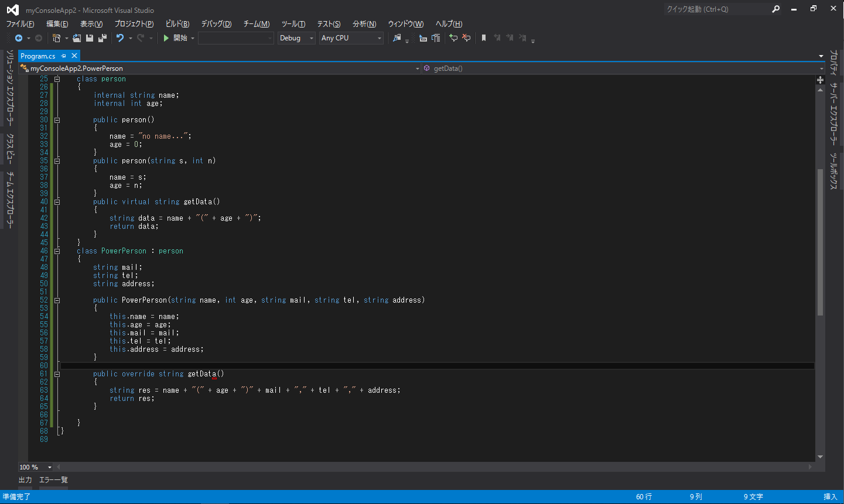Viewport: 844px width, 504px height.
Task: Open the 分析(N) menu
Action: click(x=364, y=24)
